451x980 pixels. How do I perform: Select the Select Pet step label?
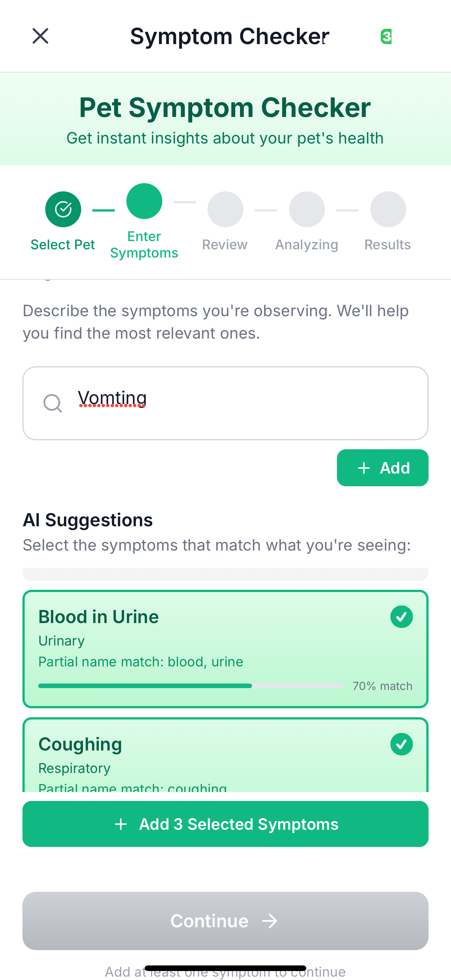pyautogui.click(x=63, y=244)
